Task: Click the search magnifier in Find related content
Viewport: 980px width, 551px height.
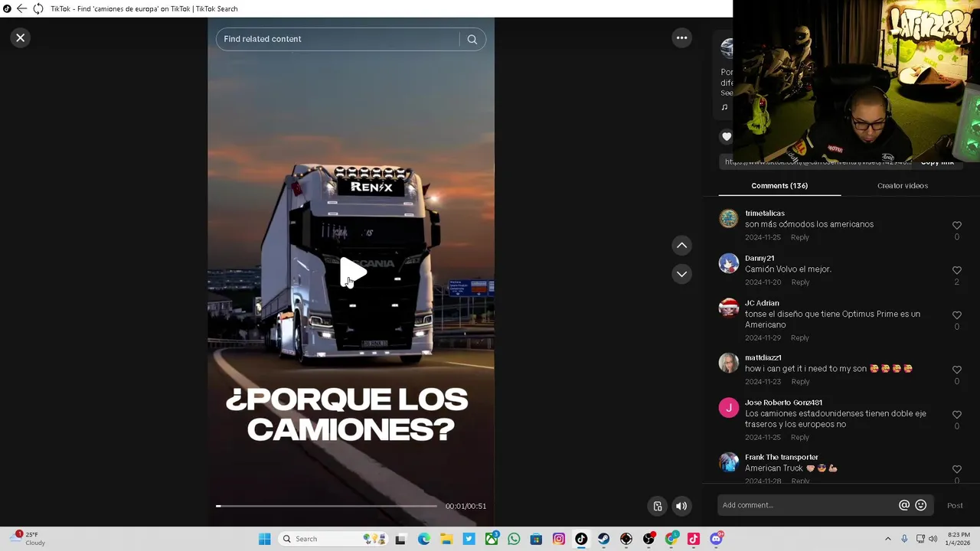Action: (472, 39)
